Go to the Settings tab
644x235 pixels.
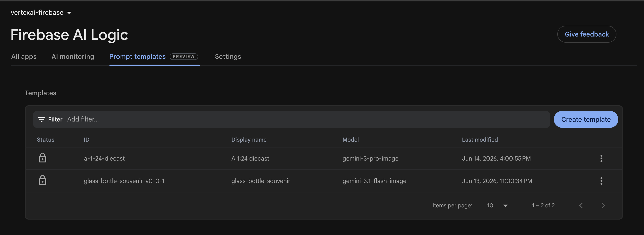coord(228,57)
